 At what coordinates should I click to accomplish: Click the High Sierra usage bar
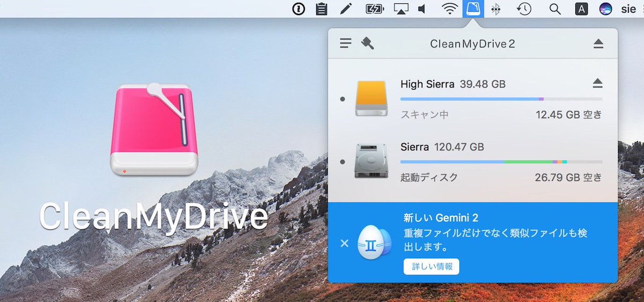[501, 99]
